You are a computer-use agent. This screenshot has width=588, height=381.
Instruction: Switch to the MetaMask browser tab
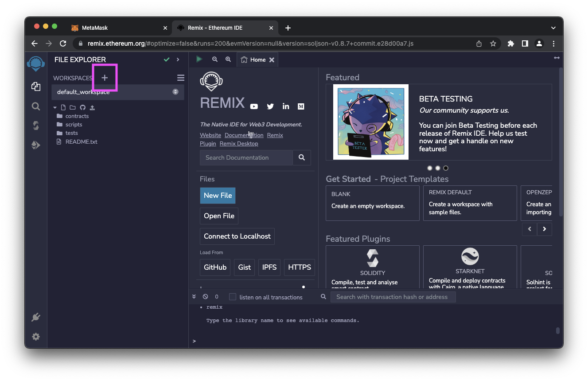[120, 27]
